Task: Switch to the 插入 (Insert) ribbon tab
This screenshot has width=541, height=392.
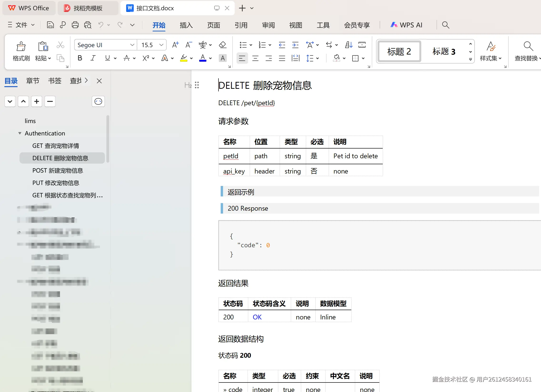Action: [186, 25]
